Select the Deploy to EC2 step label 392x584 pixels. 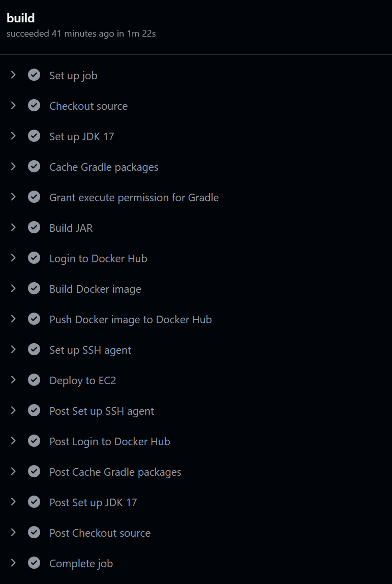[x=83, y=381]
